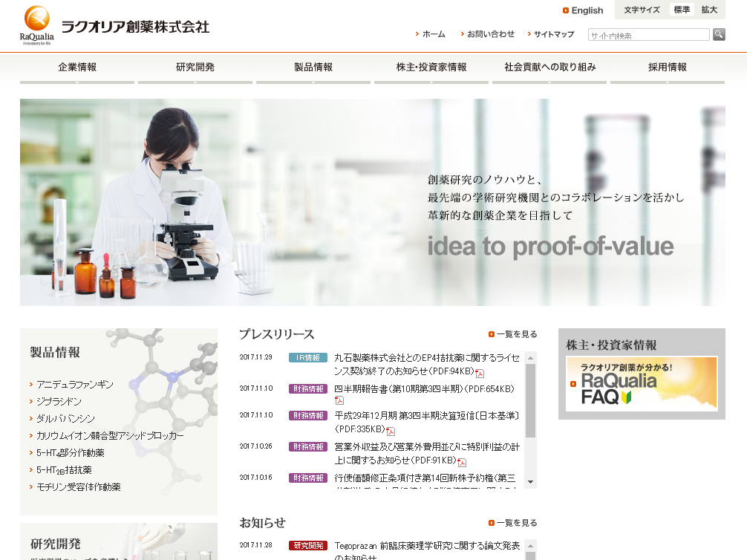The image size is (747, 560).
Task: Click the お知らせ list scroll-up arrow
Action: click(x=530, y=546)
